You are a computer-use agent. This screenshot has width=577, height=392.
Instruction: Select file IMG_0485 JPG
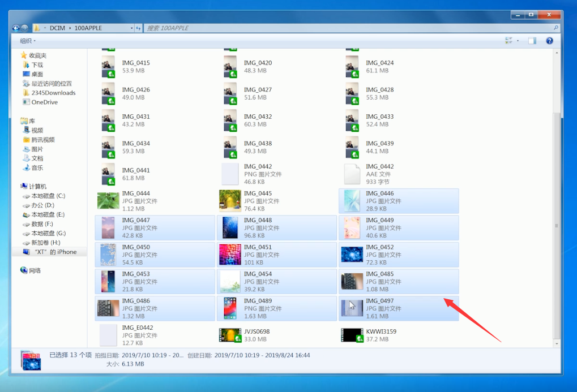tap(399, 281)
